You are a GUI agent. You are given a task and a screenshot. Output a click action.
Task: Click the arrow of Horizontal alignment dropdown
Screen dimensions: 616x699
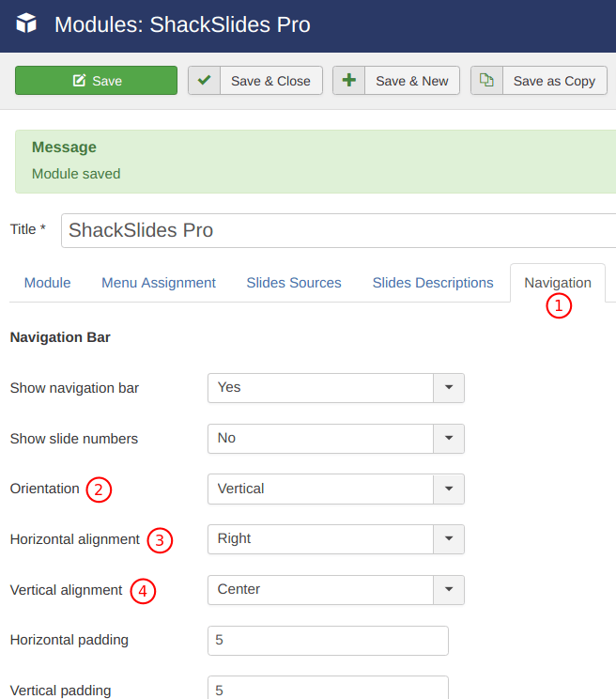[449, 539]
